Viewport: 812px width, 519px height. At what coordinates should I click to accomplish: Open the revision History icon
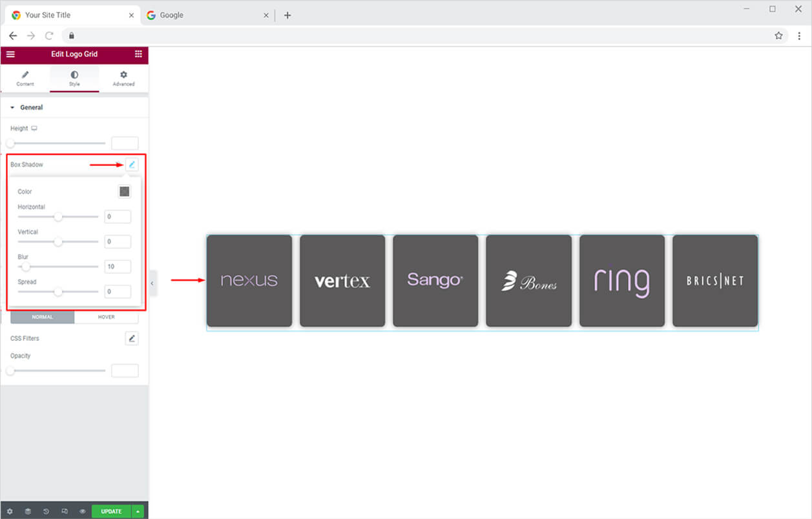[46, 511]
